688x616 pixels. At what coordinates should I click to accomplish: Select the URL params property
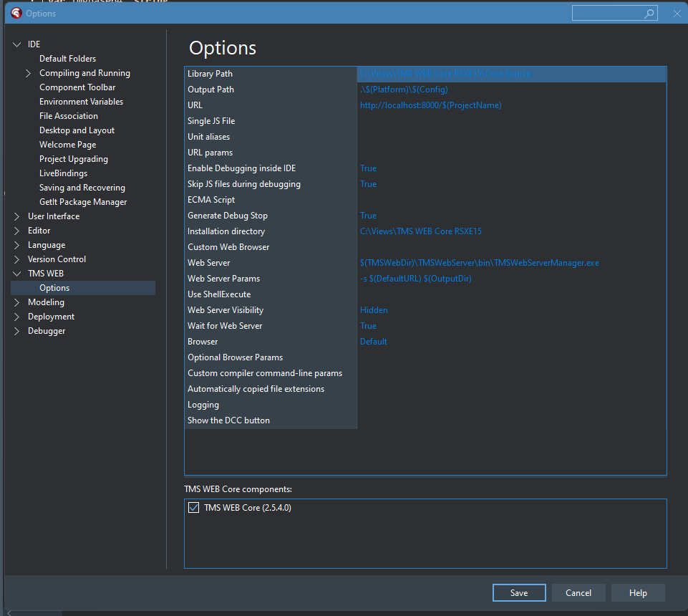coord(271,153)
